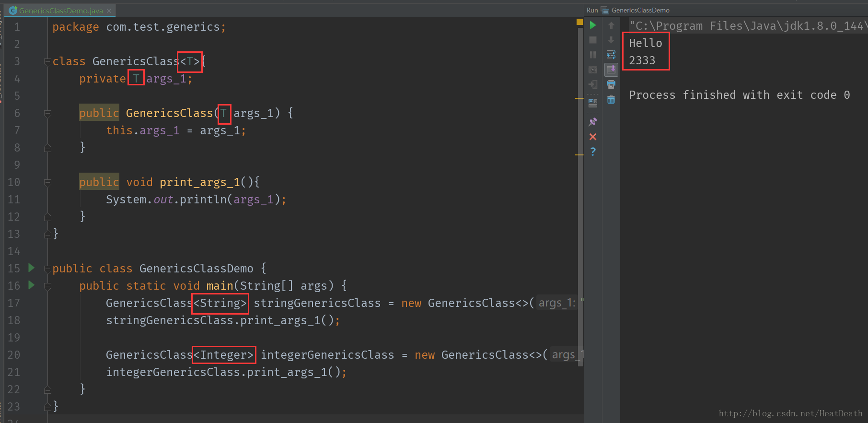The width and height of the screenshot is (868, 423).
Task: Open help using the blue question mark
Action: pyautogui.click(x=593, y=152)
